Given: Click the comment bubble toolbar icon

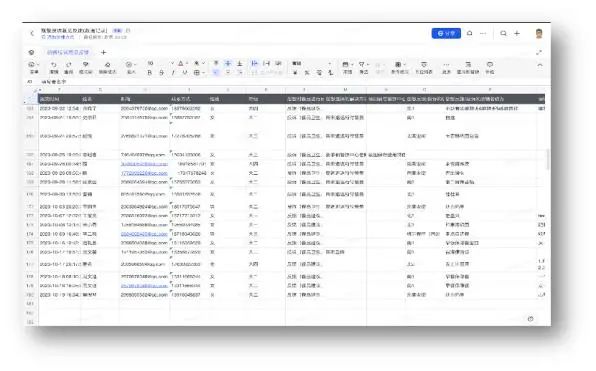Looking at the screenshot, I should (490, 65).
